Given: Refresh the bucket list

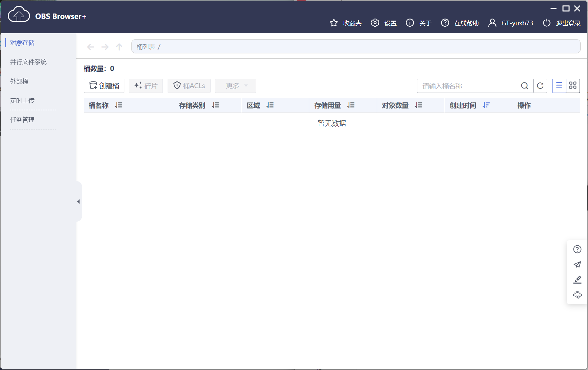Looking at the screenshot, I should [540, 86].
